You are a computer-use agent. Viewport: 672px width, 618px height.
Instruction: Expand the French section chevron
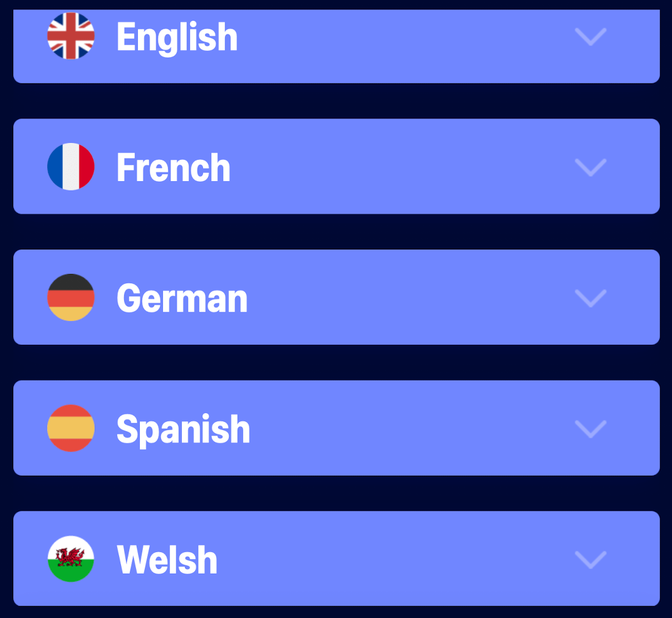point(591,167)
